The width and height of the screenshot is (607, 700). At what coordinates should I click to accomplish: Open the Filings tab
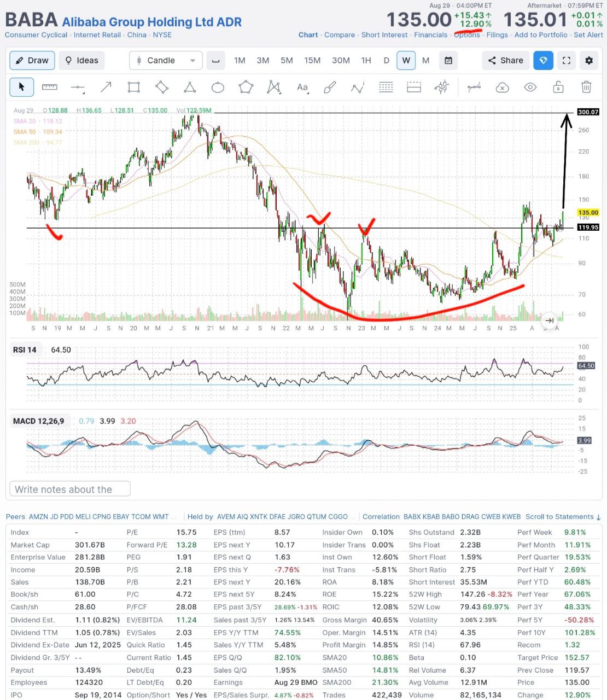click(x=497, y=35)
